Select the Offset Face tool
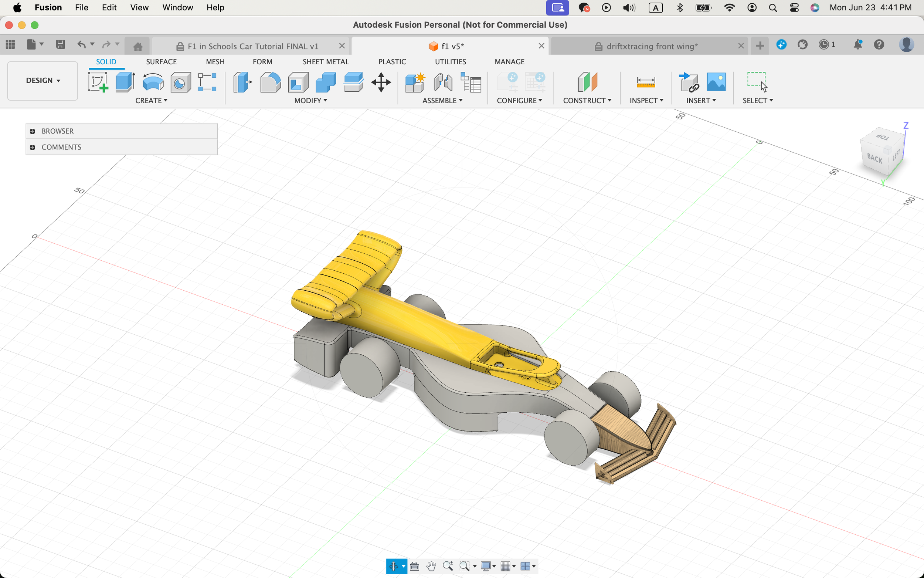The image size is (924, 578). [353, 82]
